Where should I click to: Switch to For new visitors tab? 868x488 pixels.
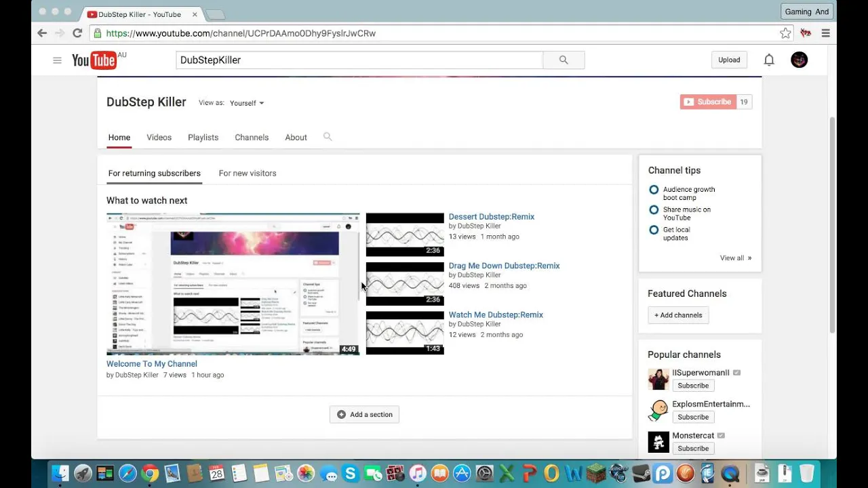click(x=248, y=173)
